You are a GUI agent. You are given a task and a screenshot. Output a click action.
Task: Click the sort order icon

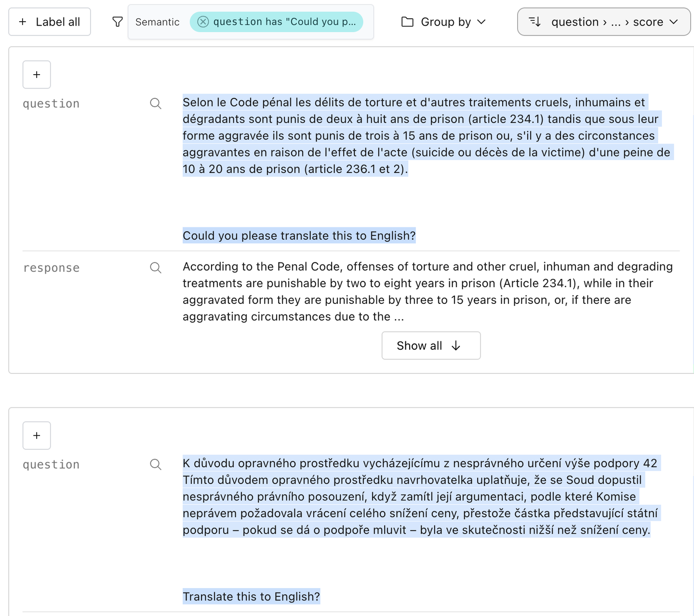pos(535,22)
